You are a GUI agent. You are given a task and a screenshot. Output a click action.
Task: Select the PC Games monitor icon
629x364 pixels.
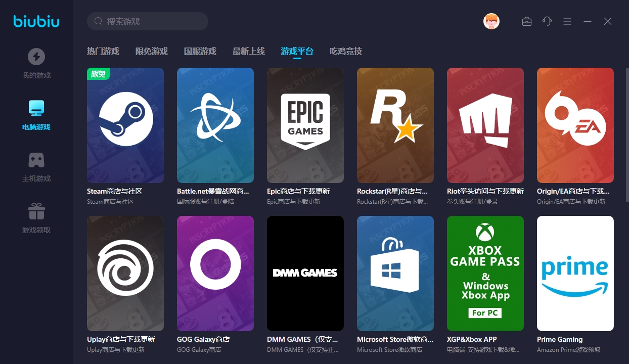(x=36, y=108)
